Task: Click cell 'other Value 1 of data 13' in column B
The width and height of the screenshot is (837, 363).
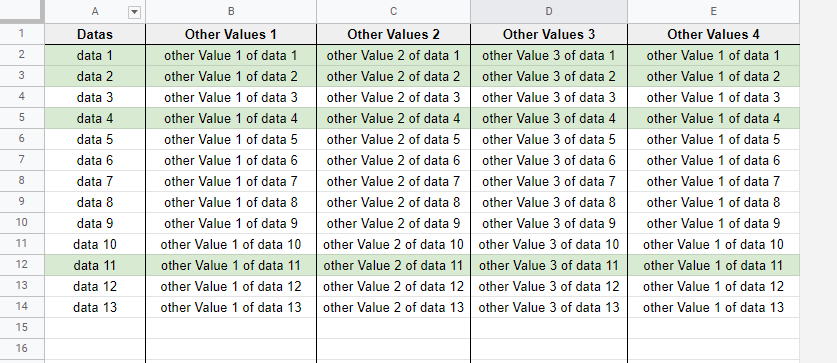Action: pyautogui.click(x=231, y=307)
